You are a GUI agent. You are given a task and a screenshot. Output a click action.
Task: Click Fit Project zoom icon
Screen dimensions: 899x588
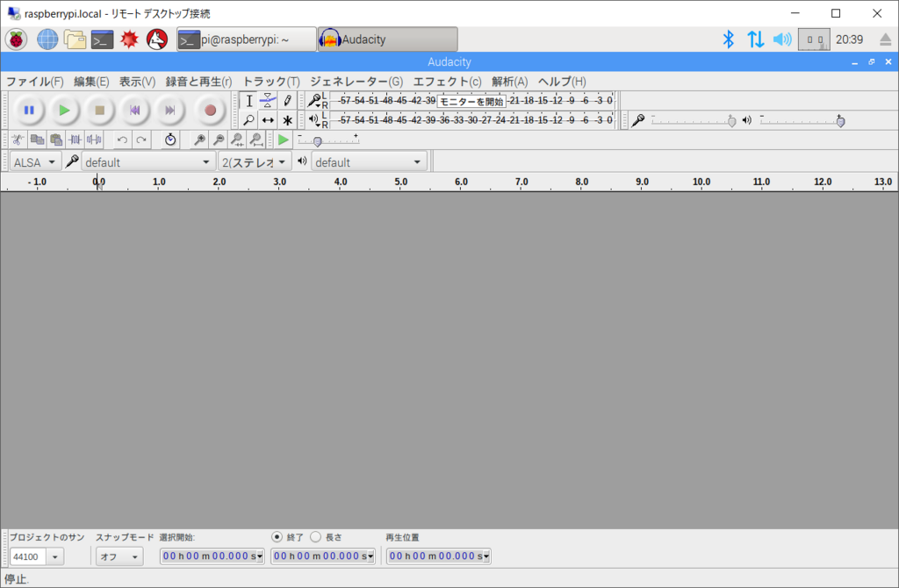256,140
